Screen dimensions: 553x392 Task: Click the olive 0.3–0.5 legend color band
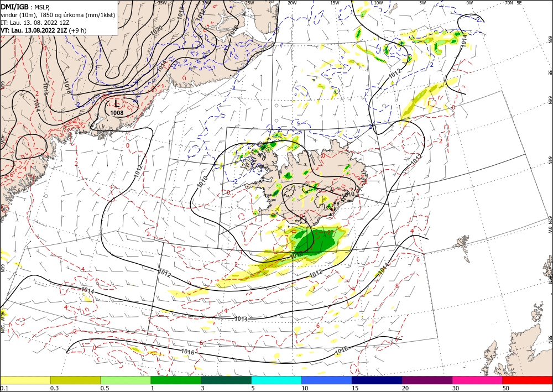click(x=75, y=380)
